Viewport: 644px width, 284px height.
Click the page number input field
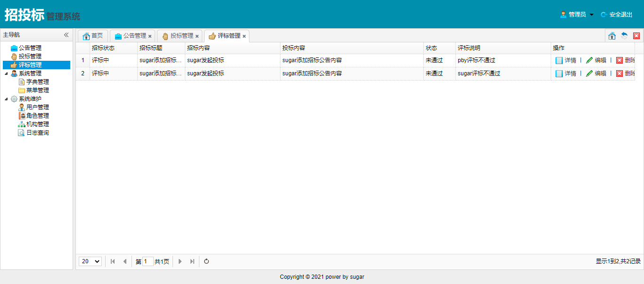[148, 261]
